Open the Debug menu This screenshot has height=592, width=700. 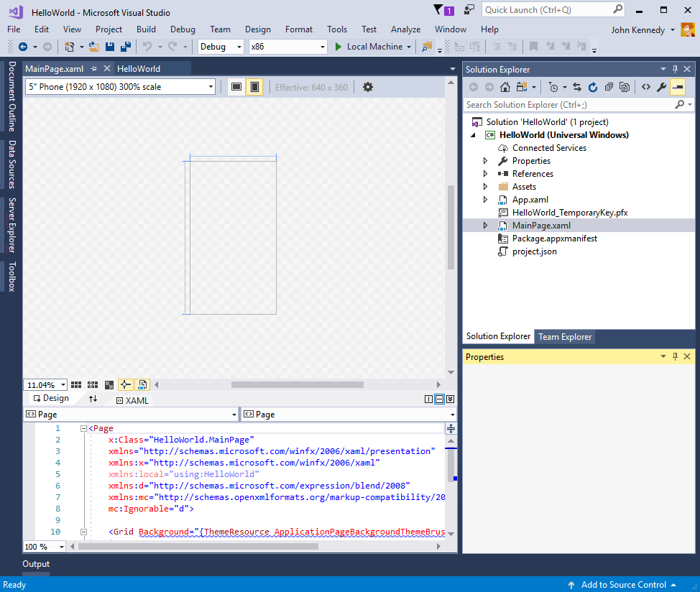point(183,29)
